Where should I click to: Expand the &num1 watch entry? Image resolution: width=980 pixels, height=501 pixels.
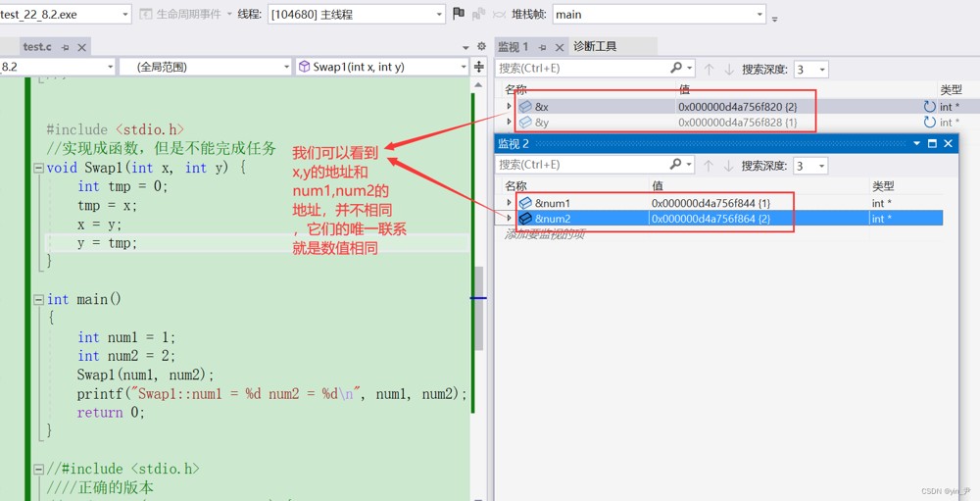click(x=509, y=203)
